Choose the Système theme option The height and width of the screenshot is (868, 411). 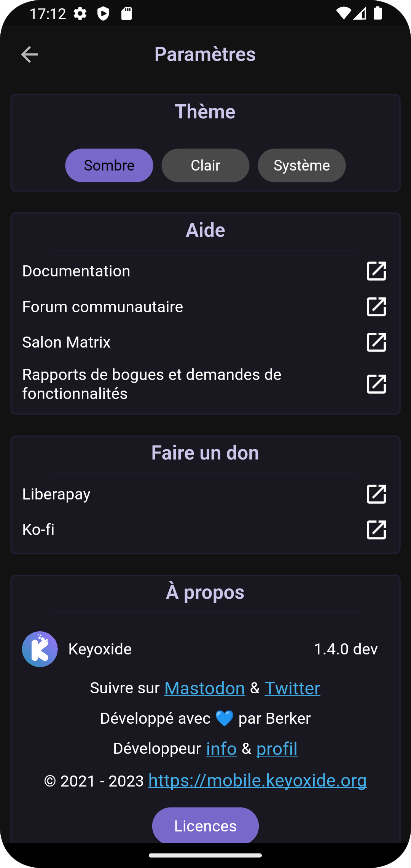pyautogui.click(x=302, y=166)
